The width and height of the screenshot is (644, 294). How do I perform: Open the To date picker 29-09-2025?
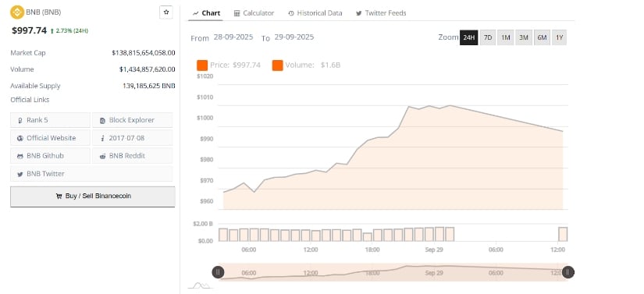click(x=294, y=37)
